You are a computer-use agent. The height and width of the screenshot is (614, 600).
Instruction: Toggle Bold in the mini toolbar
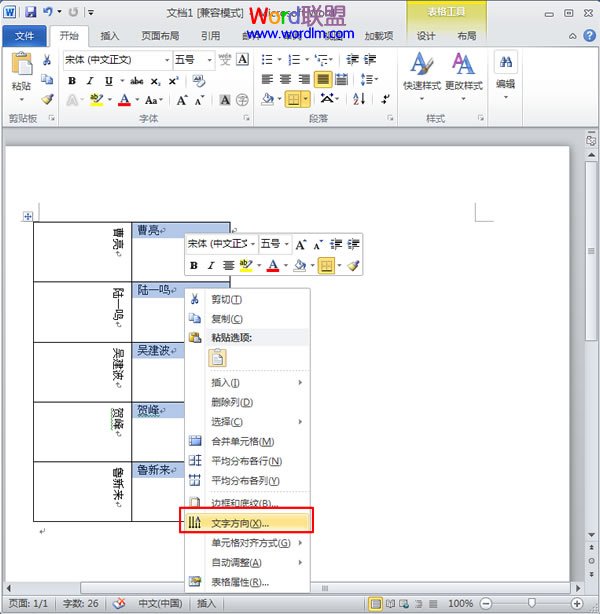coord(193,265)
